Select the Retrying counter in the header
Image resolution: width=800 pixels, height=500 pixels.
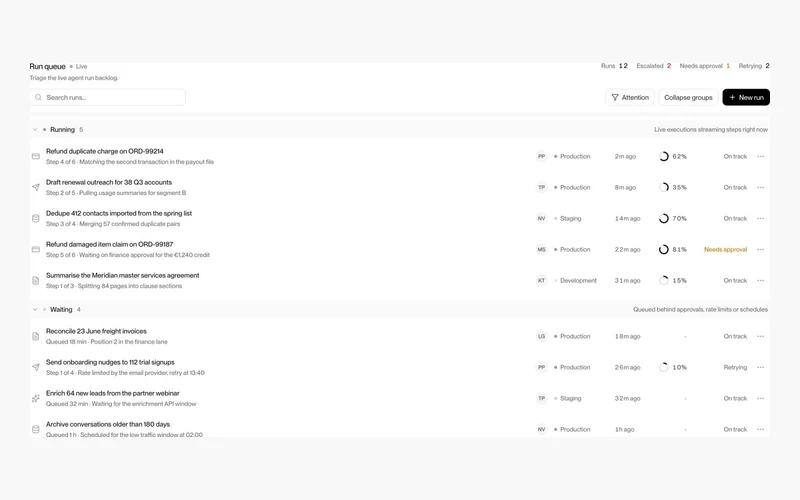[x=754, y=66]
